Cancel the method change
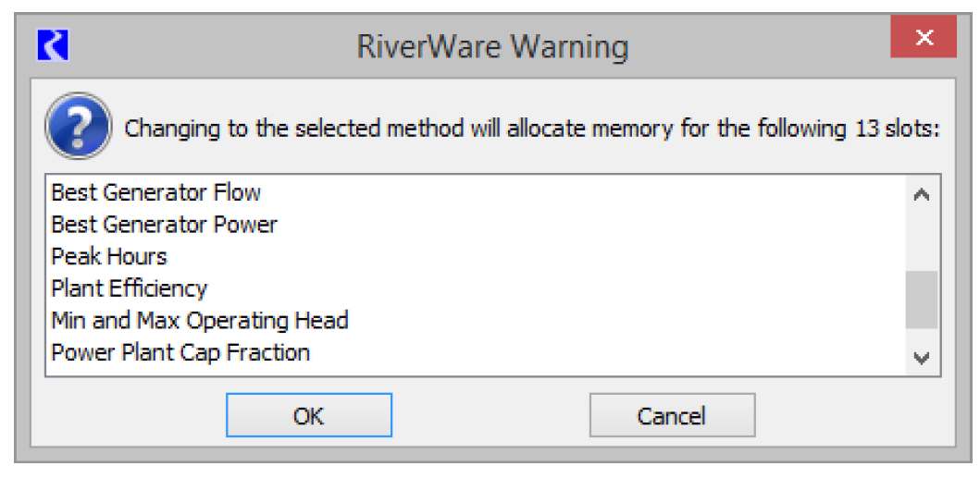The height and width of the screenshot is (478, 980). click(672, 416)
